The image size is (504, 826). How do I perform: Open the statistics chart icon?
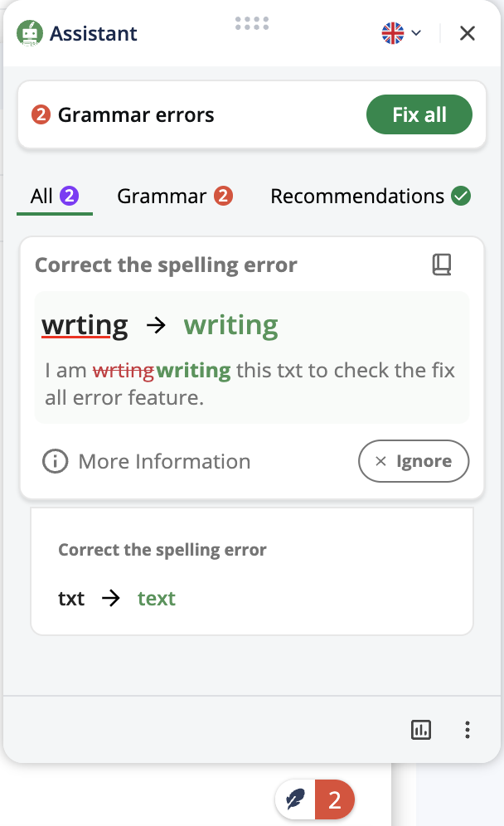(421, 730)
